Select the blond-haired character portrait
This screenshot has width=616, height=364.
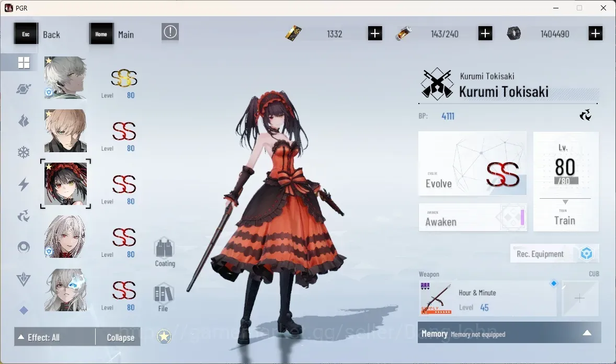[65, 131]
